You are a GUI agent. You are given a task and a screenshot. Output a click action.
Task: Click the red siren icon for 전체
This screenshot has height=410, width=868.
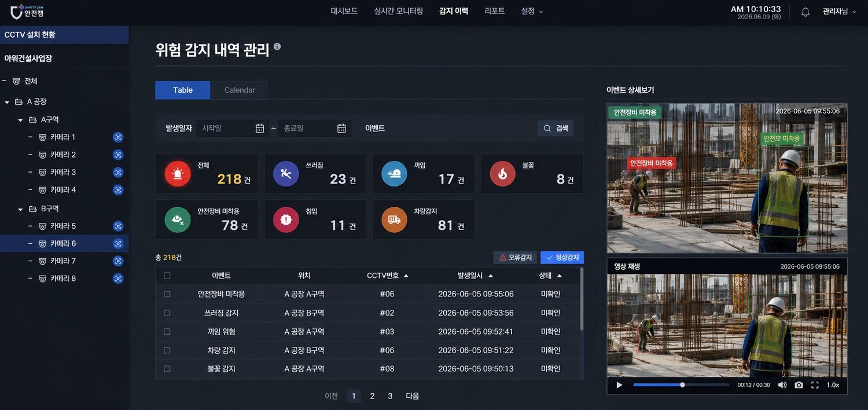tap(178, 174)
